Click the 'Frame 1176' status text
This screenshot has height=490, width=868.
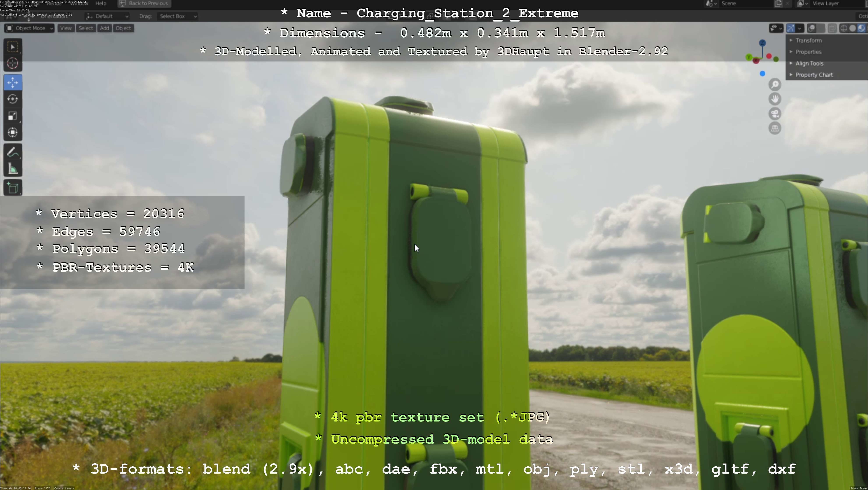coord(42,488)
